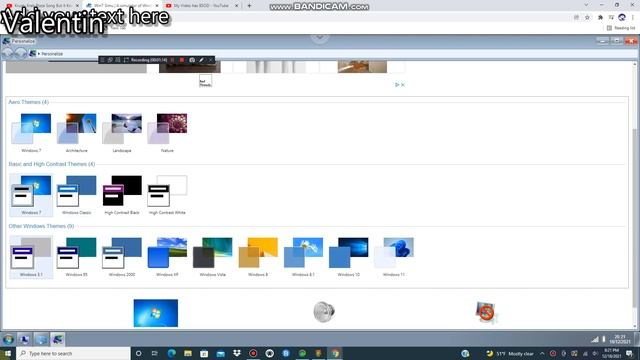The height and width of the screenshot is (360, 640).
Task: Click the 'Type here to search' box
Action: (x=73, y=353)
